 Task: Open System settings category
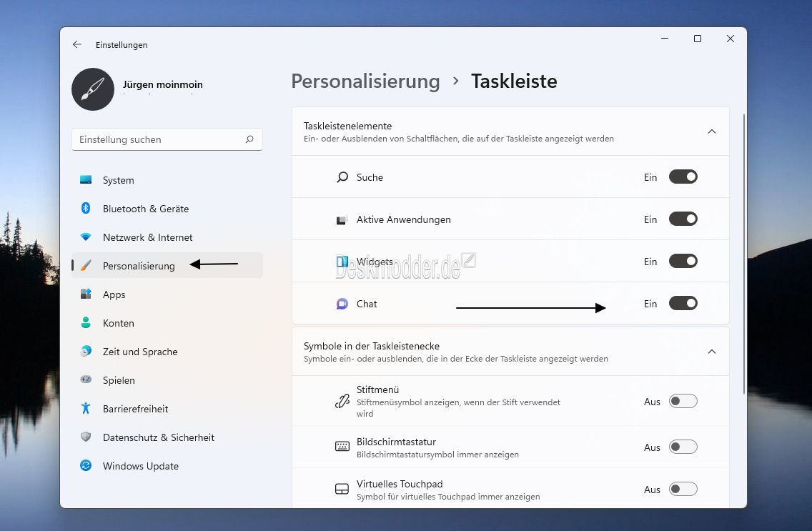[167, 179]
